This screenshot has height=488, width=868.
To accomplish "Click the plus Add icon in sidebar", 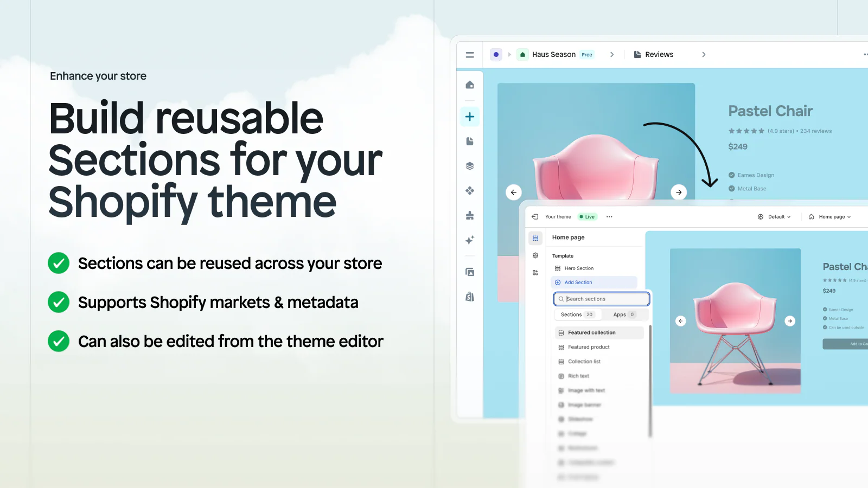I will 470,117.
